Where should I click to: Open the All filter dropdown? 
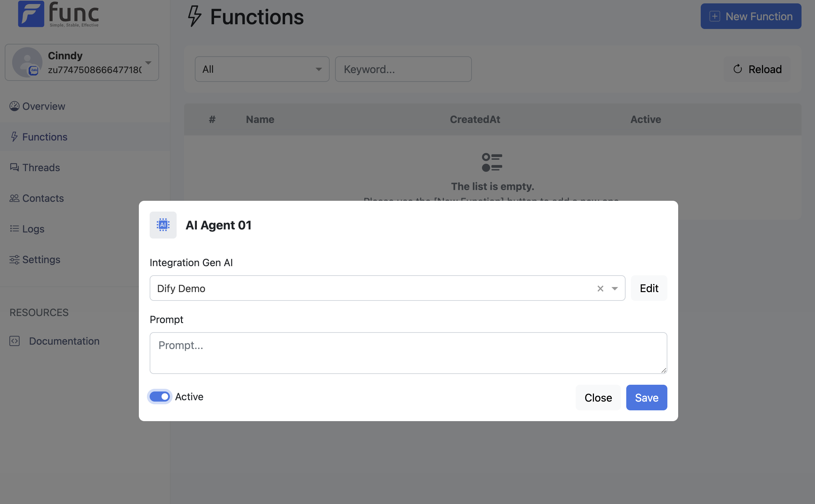tap(262, 69)
